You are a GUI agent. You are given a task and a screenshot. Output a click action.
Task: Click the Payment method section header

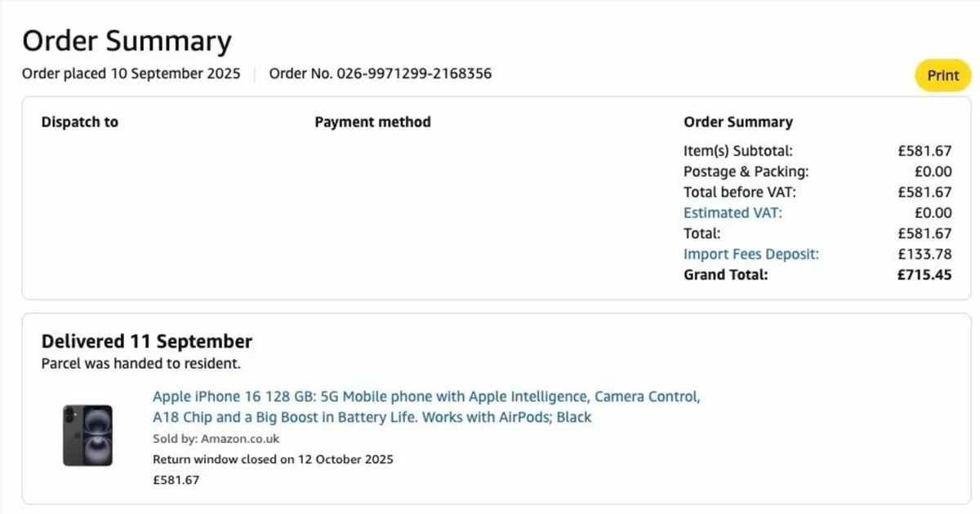372,122
